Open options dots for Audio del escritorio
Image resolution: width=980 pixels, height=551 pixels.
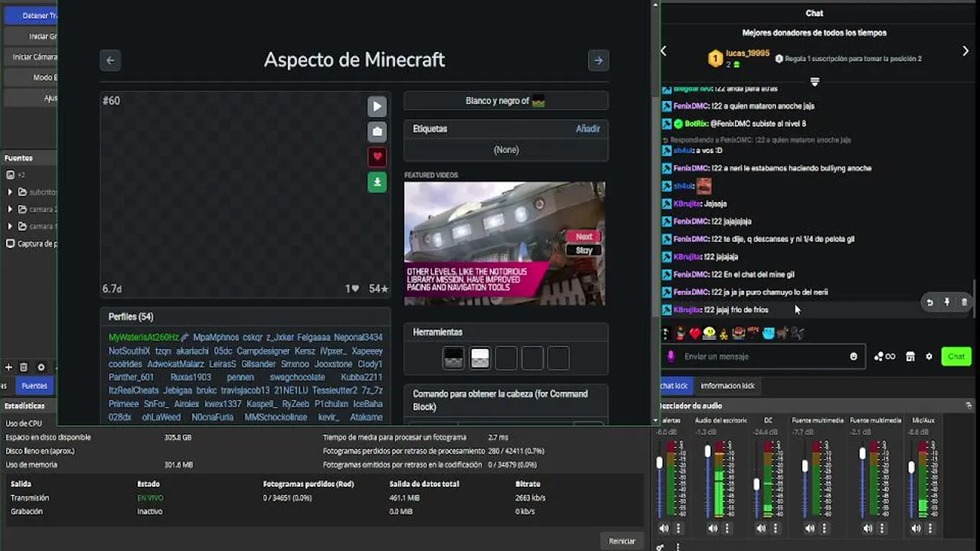point(727,528)
